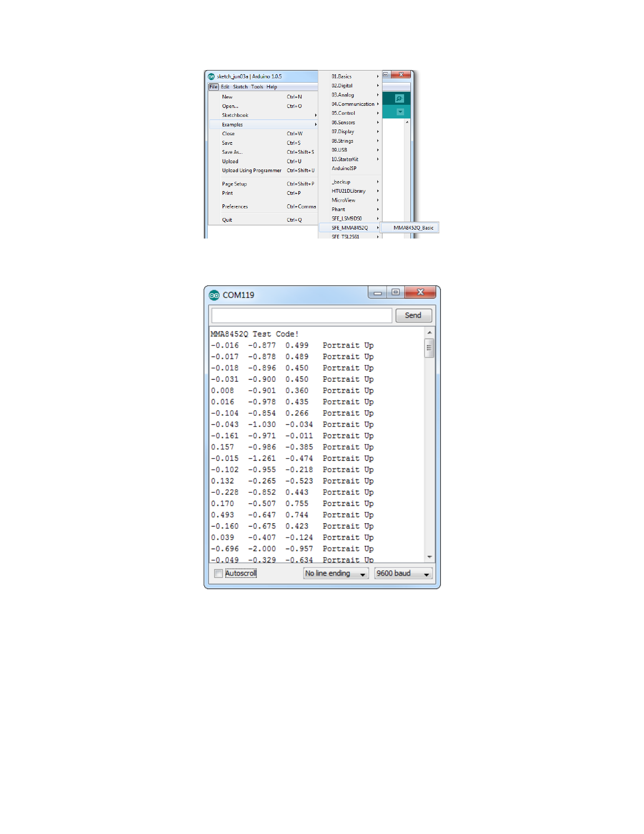Viewport: 644px width, 834px height.
Task: Click the serial input text field
Action: click(x=302, y=315)
